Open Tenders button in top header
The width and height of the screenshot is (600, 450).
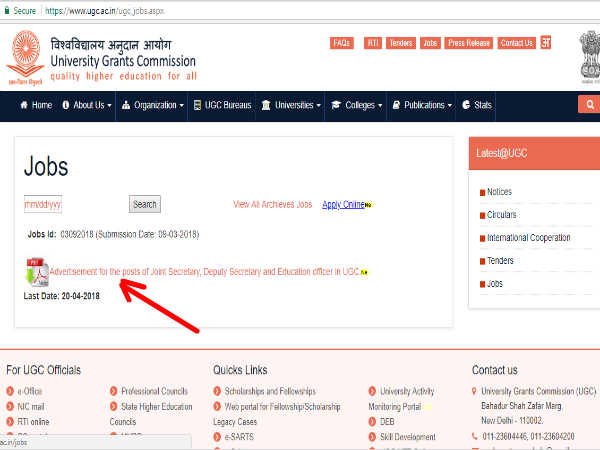click(401, 43)
